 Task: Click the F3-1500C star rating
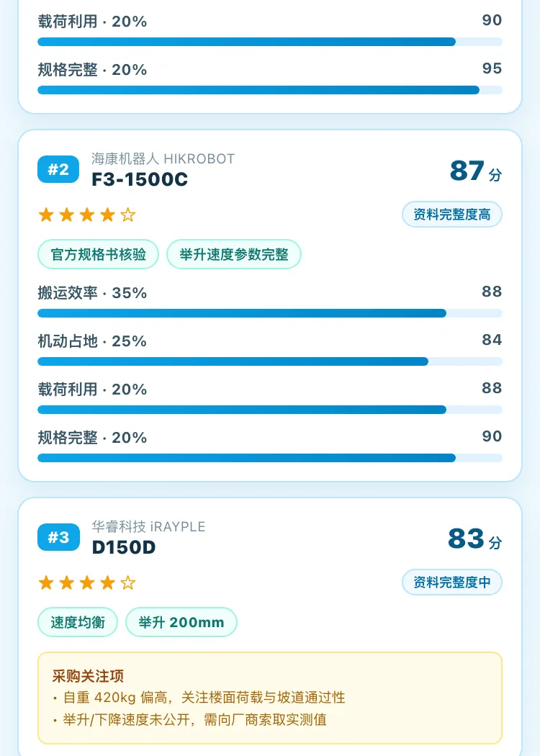pos(87,215)
